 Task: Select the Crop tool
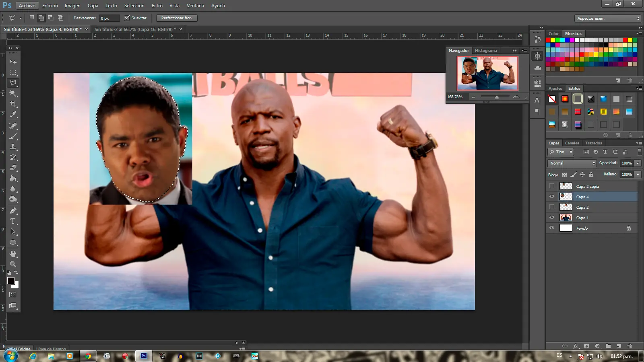(x=13, y=104)
